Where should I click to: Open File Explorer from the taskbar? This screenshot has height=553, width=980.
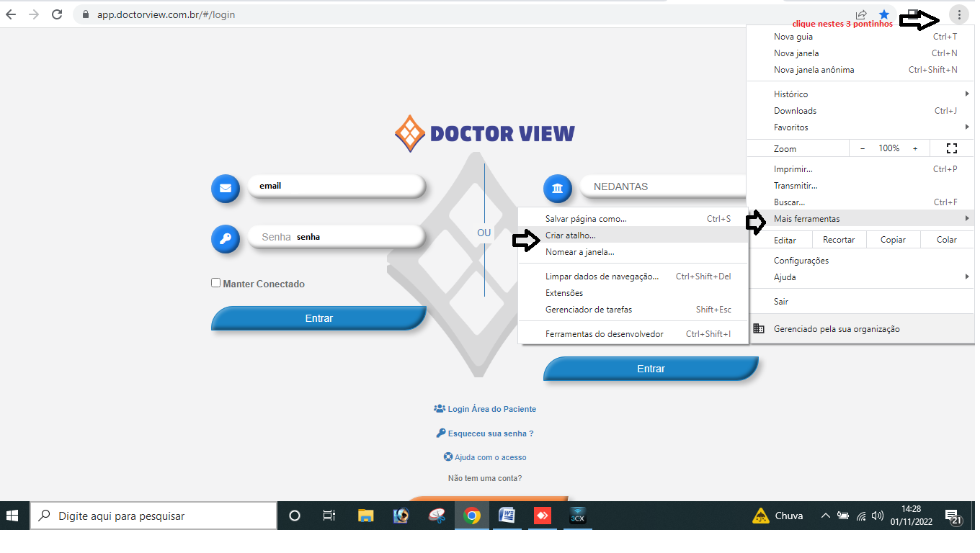(366, 516)
